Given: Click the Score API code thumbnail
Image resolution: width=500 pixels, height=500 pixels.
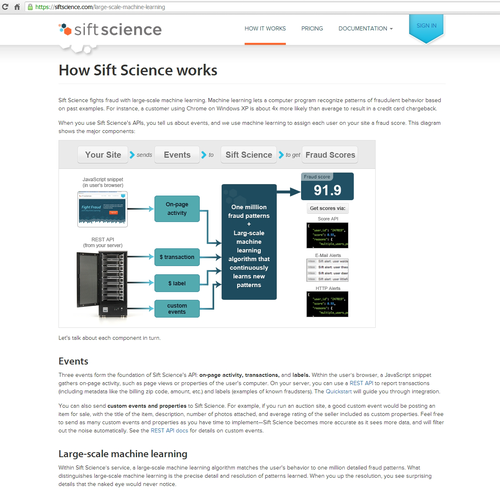Looking at the screenshot, I should 327,235.
